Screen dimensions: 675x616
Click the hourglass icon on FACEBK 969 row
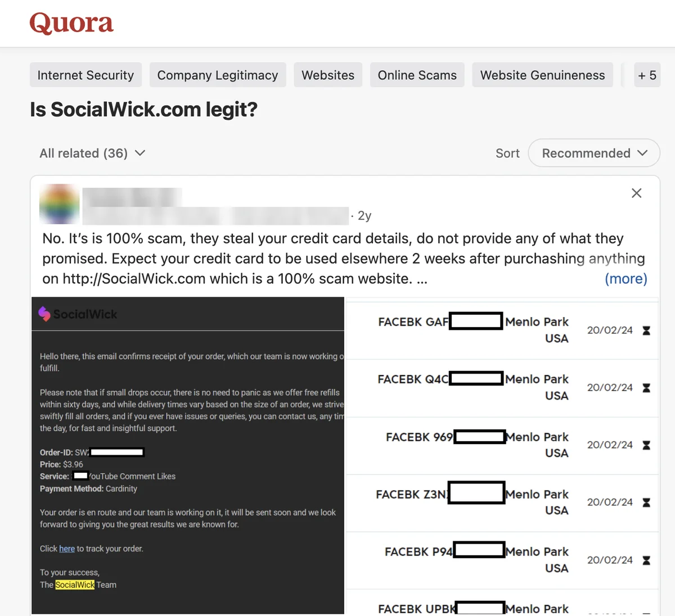tap(646, 445)
